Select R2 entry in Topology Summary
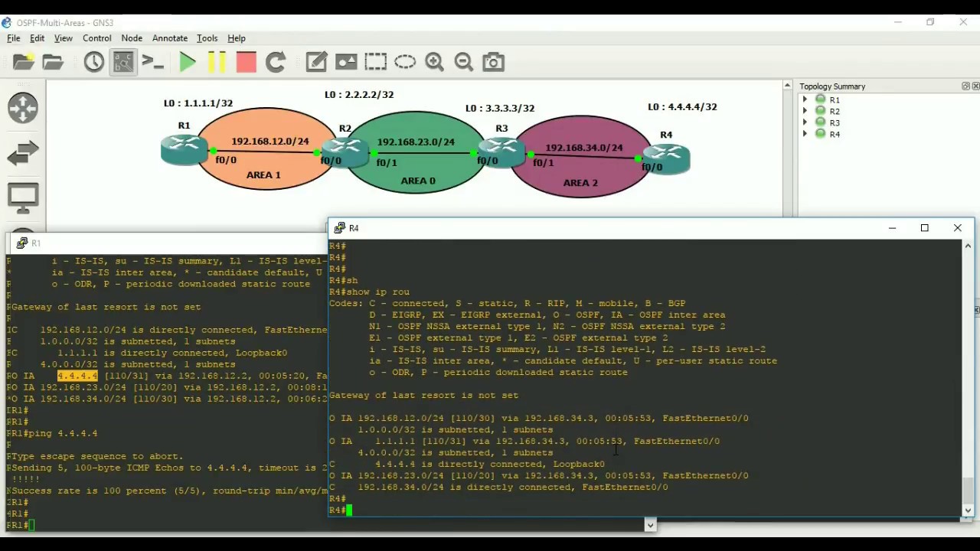The height and width of the screenshot is (551, 980). (x=834, y=111)
